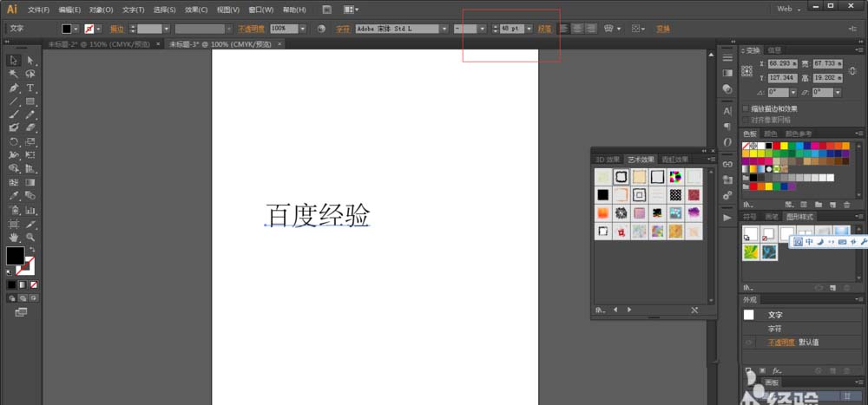
Task: Click 不透明度 link in Appearance panel
Action: [x=780, y=343]
